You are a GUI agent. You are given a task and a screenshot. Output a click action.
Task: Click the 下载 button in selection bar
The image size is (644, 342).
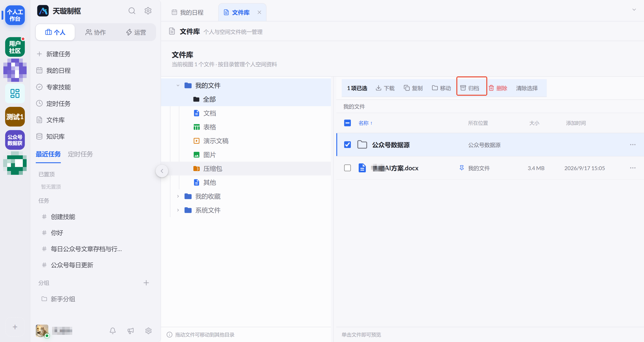coord(385,88)
